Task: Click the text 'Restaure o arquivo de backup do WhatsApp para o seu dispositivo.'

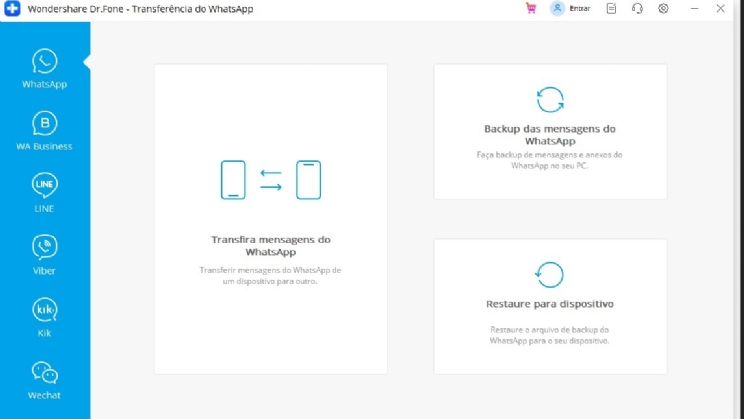Action: point(549,335)
